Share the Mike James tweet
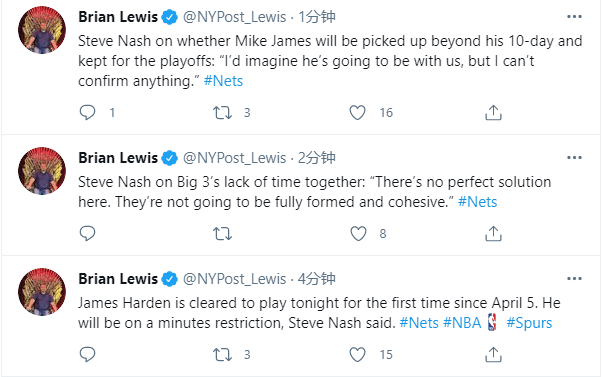The width and height of the screenshot is (603, 377). click(493, 113)
